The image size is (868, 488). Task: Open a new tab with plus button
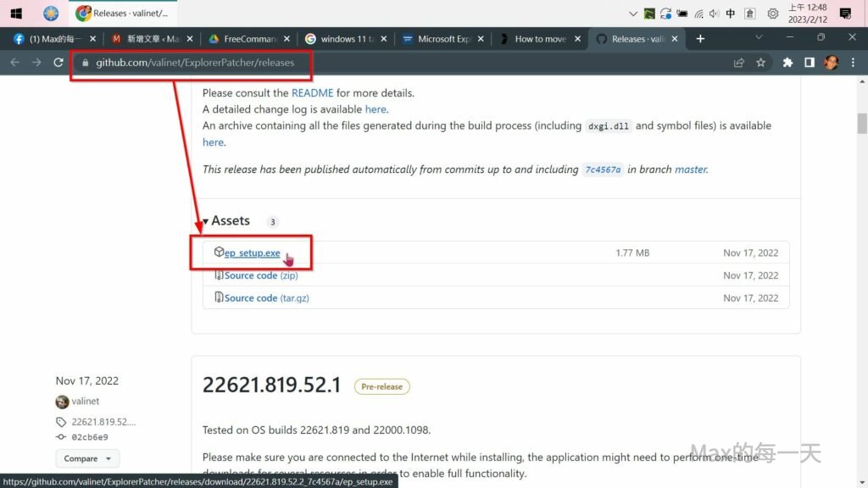coord(700,39)
